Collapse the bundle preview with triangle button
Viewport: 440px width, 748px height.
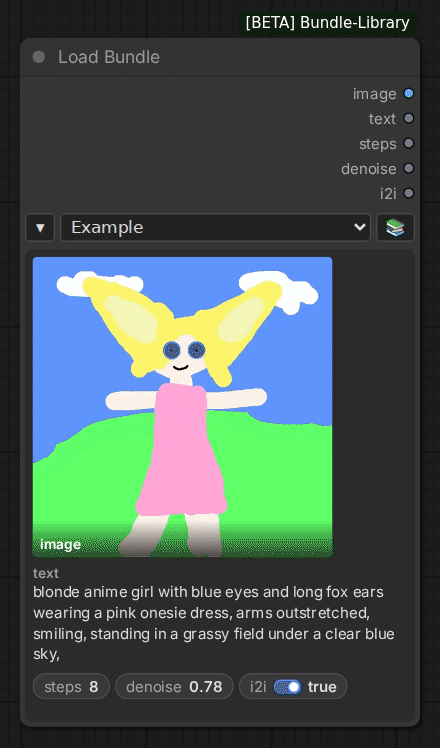(40, 228)
